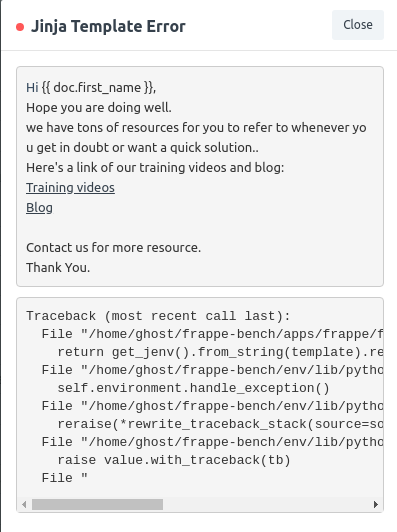
Task: Click the red error indicator dot
Action: click(20, 27)
